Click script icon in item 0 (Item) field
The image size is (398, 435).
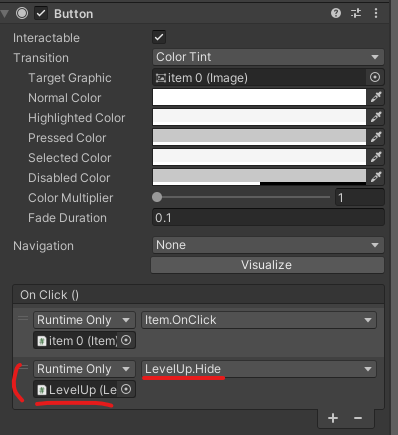[42, 341]
